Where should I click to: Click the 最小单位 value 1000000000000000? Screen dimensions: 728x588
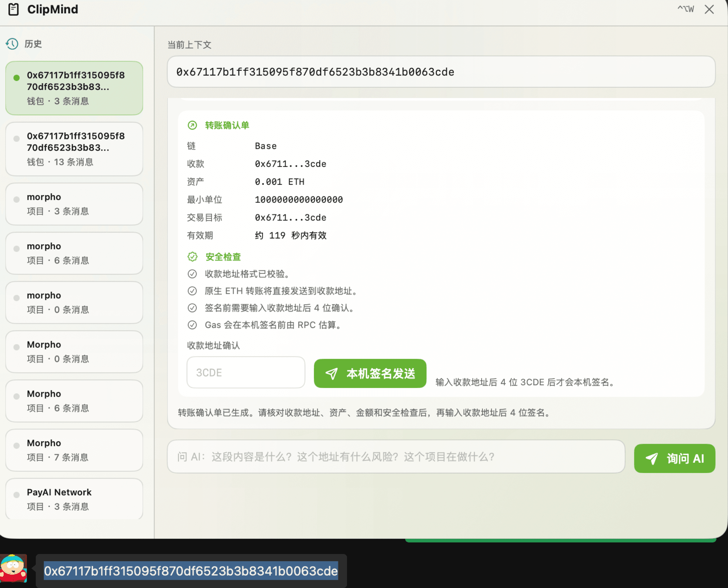pyautogui.click(x=299, y=199)
